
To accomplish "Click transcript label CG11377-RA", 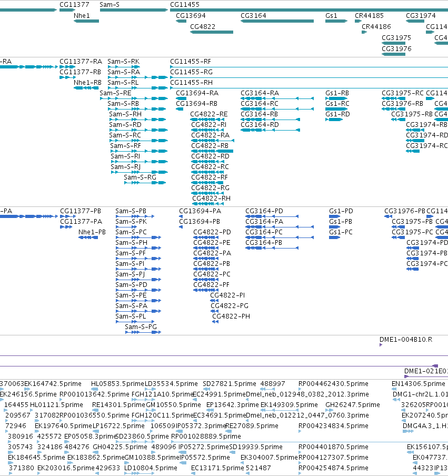I will [81, 62].
